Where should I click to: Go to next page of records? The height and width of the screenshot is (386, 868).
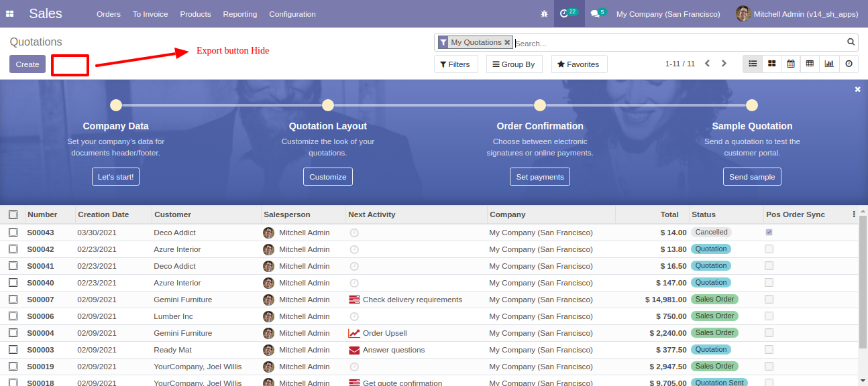(x=724, y=64)
